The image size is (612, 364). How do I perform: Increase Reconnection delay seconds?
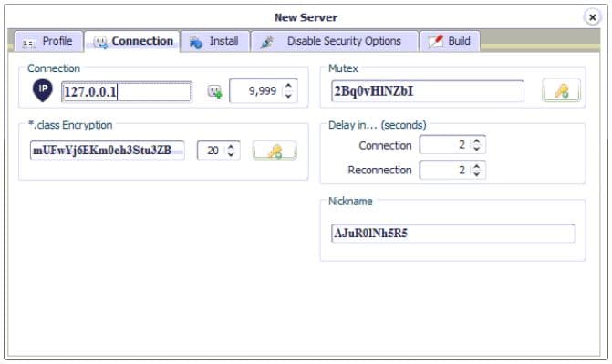click(477, 166)
